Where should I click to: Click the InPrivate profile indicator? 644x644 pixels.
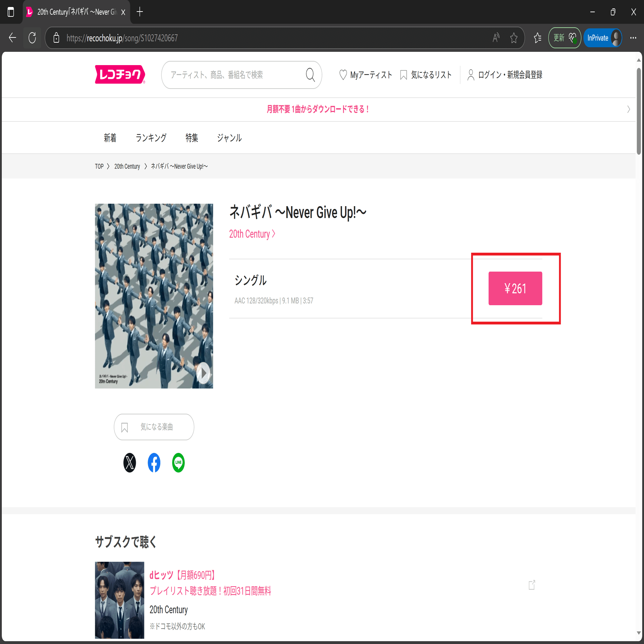[x=602, y=38]
